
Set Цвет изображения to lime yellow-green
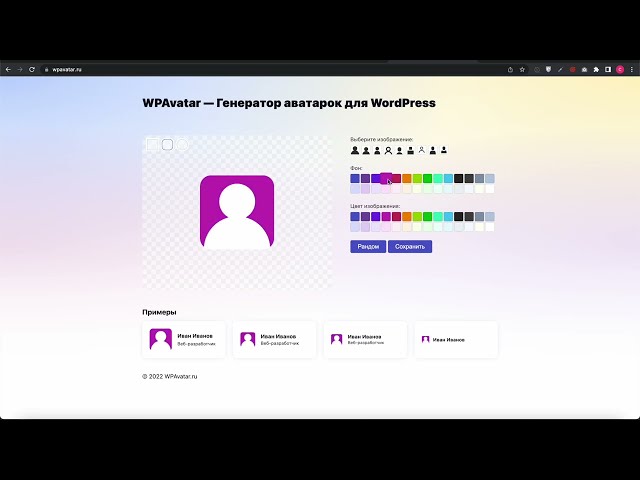[x=417, y=216]
